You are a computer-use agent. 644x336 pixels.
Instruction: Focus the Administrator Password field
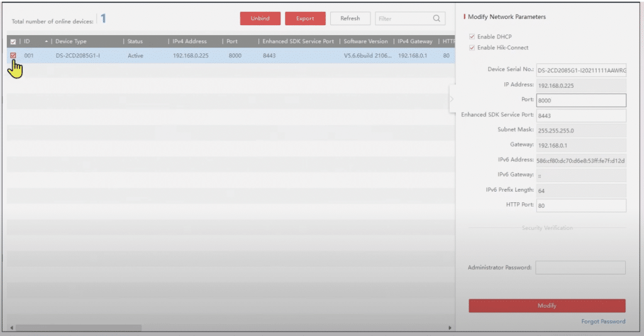[580, 268]
